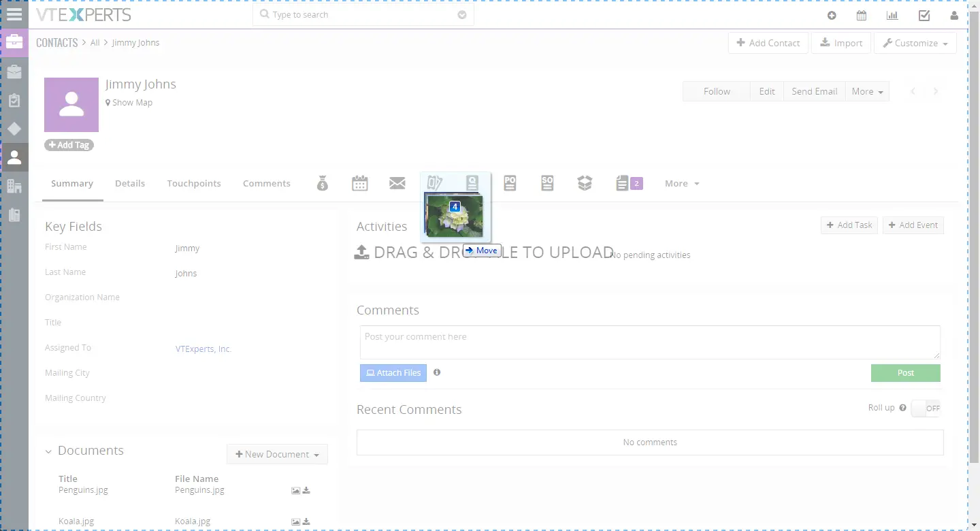The image size is (980, 531).
Task: Open the hamburger main menu
Action: pos(14,14)
